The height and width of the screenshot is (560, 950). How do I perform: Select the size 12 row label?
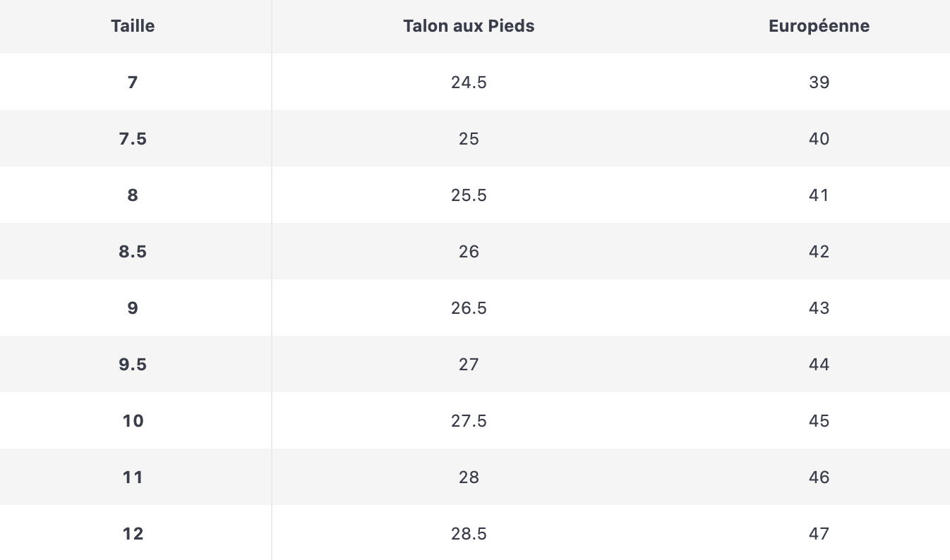[133, 534]
